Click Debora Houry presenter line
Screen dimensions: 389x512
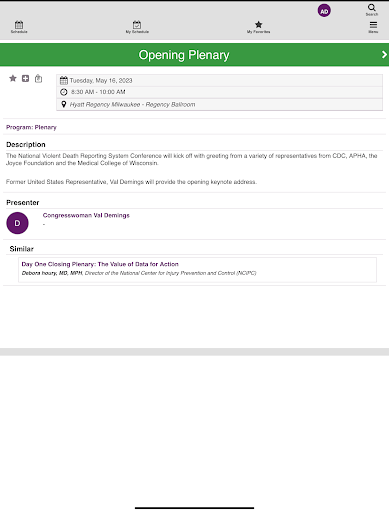tap(139, 273)
